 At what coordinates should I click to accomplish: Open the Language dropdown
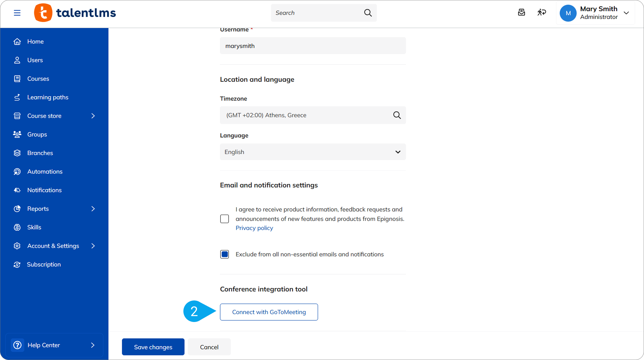click(x=312, y=152)
